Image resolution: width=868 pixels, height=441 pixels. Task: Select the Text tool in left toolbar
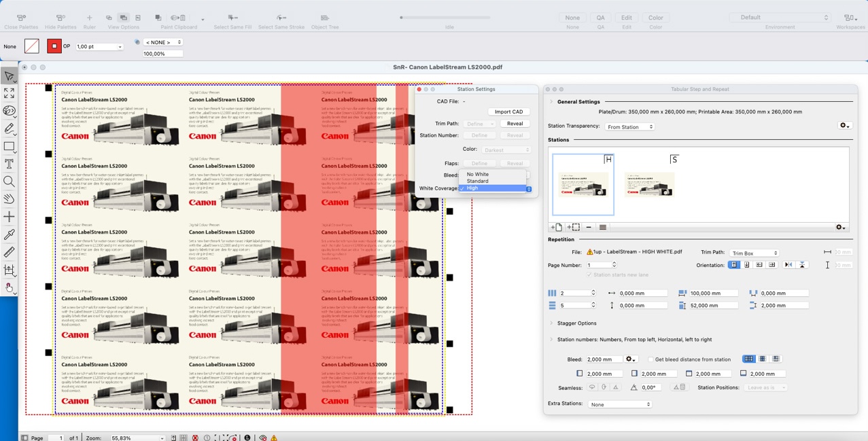pyautogui.click(x=9, y=164)
